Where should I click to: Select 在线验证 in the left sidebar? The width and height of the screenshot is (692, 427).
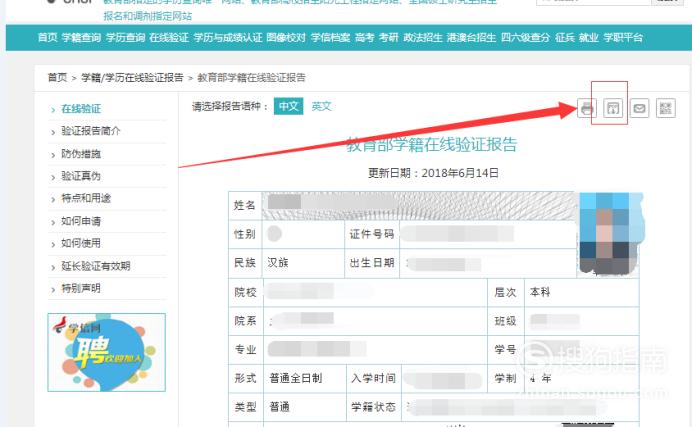point(81,109)
